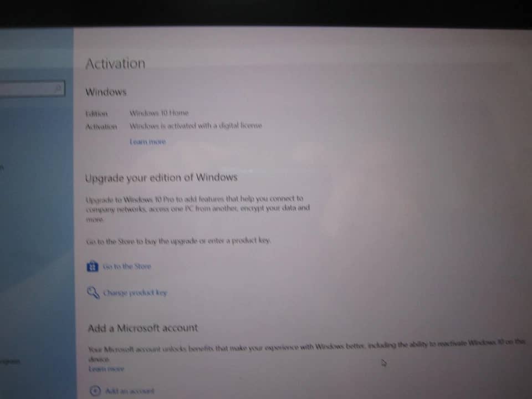Click the 'Windows' section heading
The image size is (532, 399).
click(x=106, y=92)
